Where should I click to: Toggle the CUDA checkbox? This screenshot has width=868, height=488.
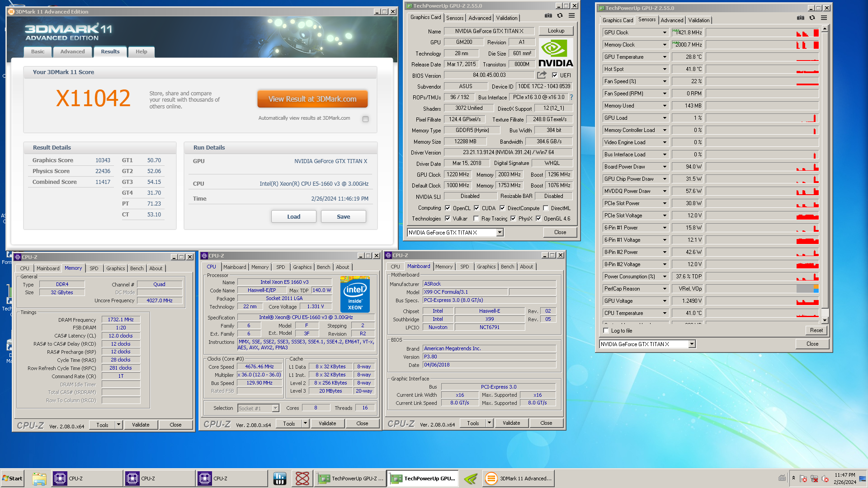476,208
